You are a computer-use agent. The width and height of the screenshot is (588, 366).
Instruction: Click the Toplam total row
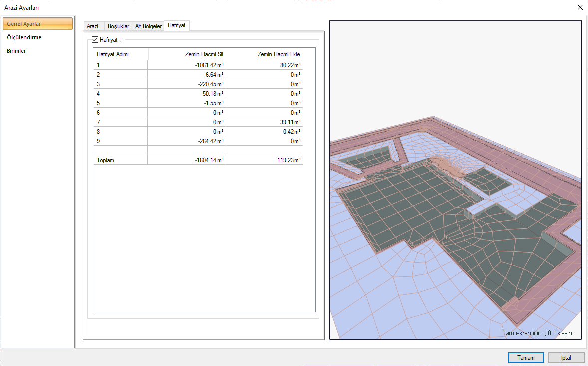coord(120,160)
